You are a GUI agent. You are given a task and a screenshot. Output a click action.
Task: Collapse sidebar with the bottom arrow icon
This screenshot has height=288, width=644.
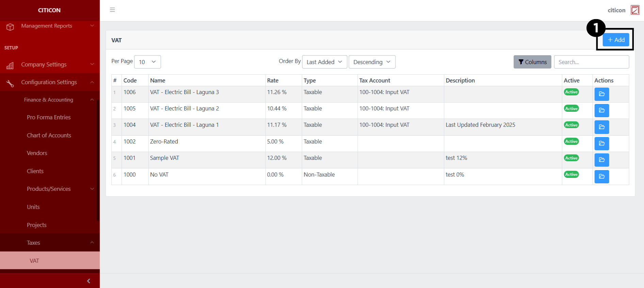(x=88, y=281)
